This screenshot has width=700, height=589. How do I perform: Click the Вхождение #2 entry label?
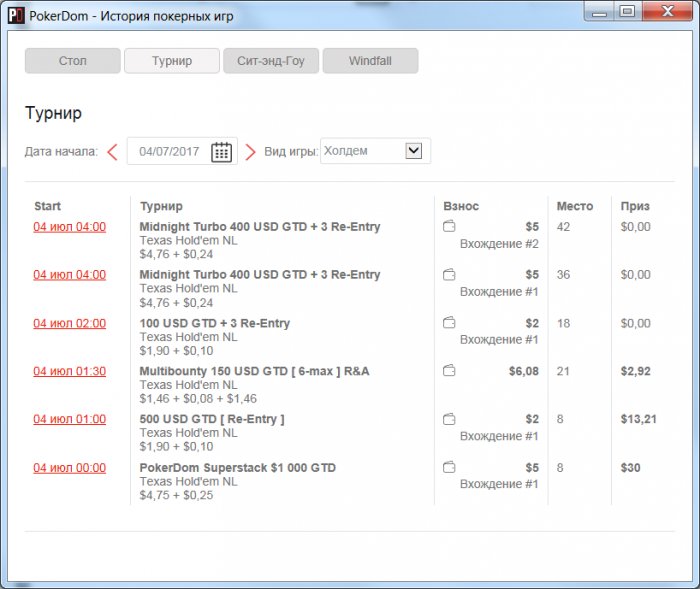499,244
